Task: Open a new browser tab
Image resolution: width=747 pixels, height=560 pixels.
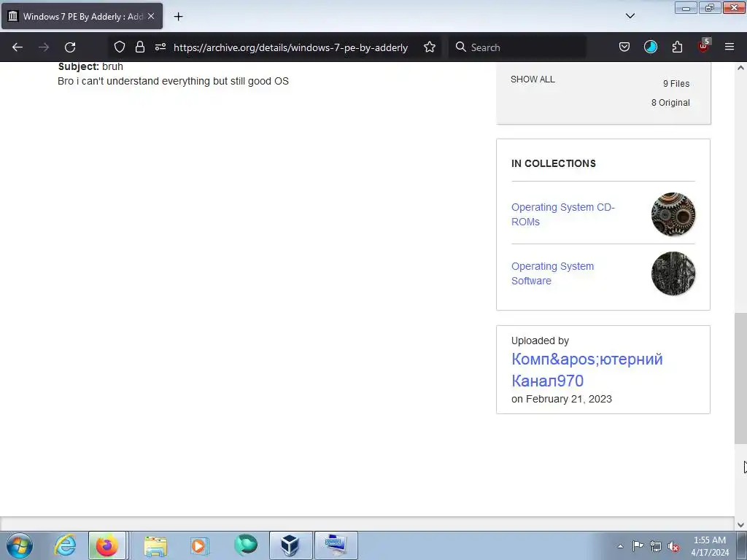Action: point(178,17)
